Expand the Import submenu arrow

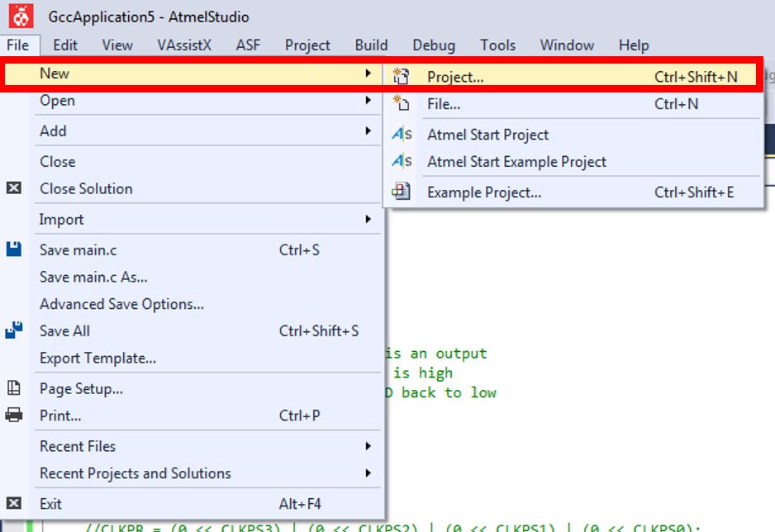coord(368,219)
